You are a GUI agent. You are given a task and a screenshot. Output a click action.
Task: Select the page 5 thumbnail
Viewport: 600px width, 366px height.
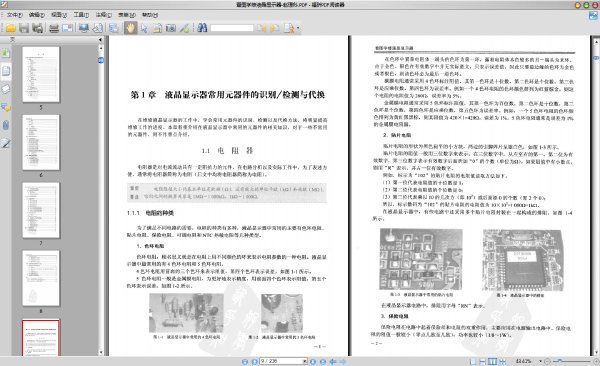41,74
